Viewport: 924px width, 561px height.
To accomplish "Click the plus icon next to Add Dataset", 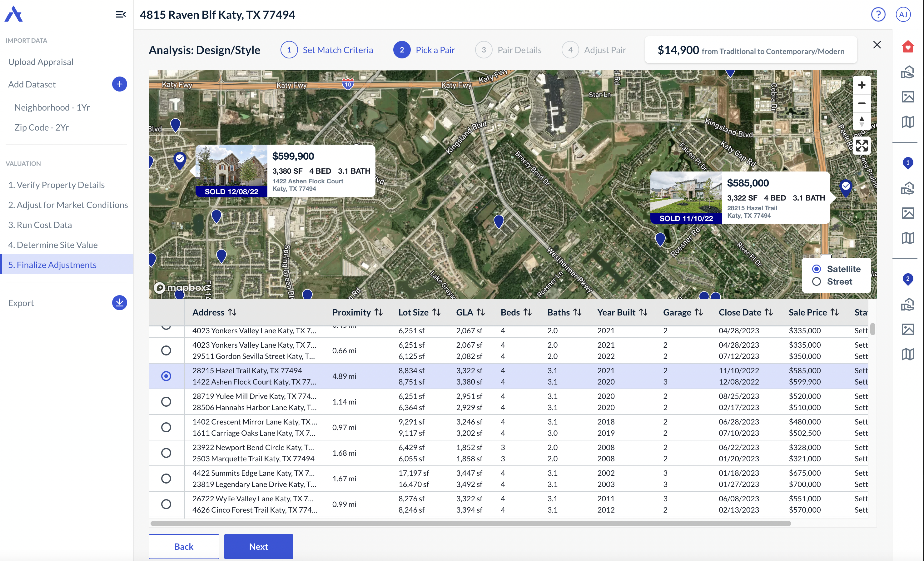I will 119,84.
